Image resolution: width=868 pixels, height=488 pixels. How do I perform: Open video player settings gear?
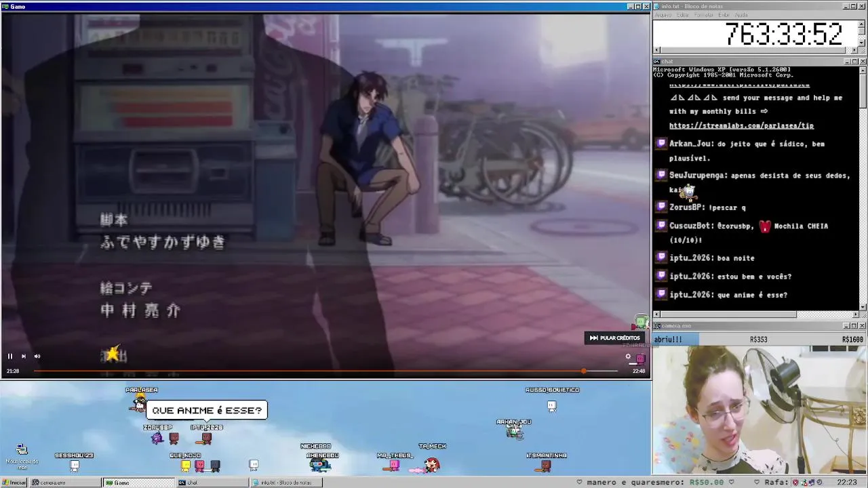click(628, 357)
